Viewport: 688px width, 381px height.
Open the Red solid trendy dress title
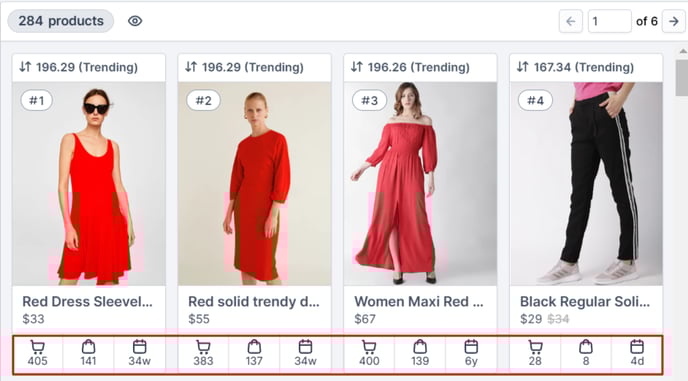[x=254, y=302]
